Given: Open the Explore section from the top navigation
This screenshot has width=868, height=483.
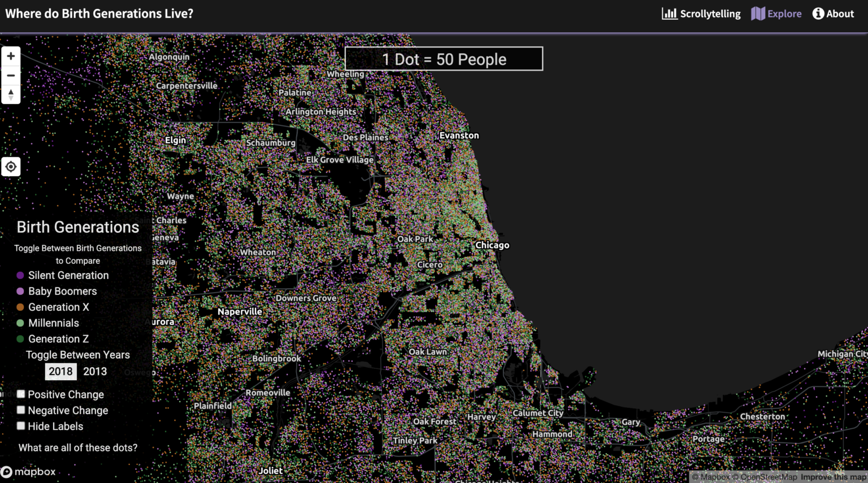Looking at the screenshot, I should click(783, 13).
